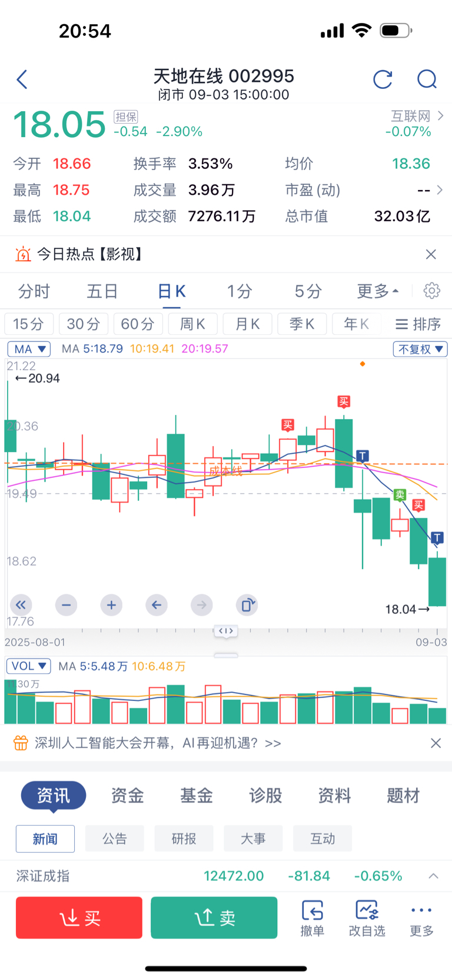Select the 月K period

tap(247, 324)
